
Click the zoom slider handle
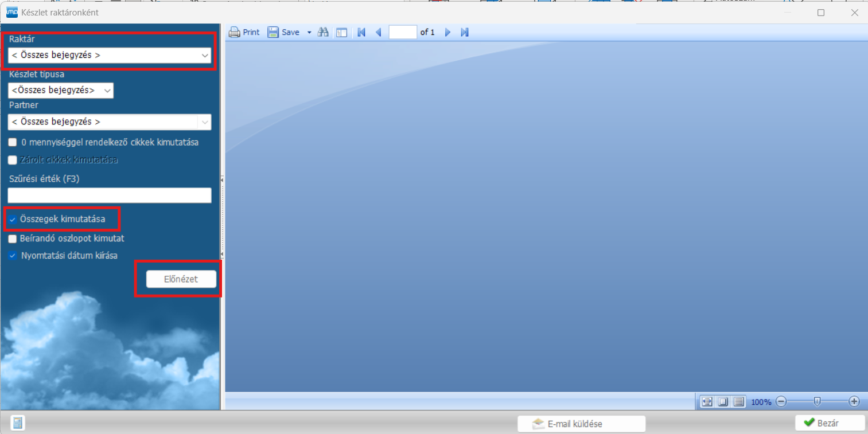(818, 401)
